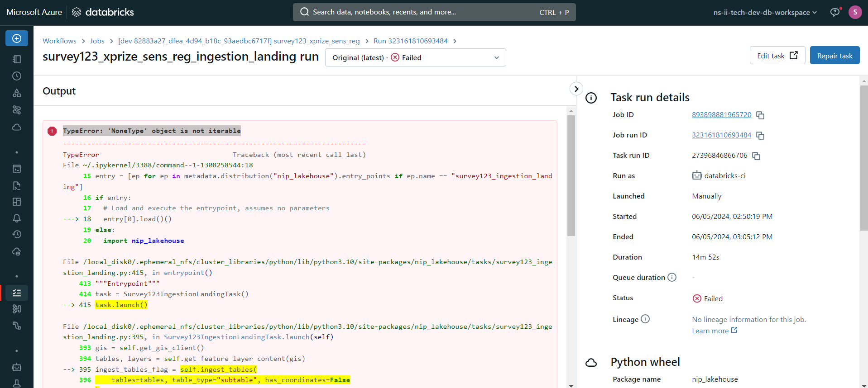Open the Compute cloud icon in sidebar
This screenshot has height=388, width=868.
click(17, 127)
